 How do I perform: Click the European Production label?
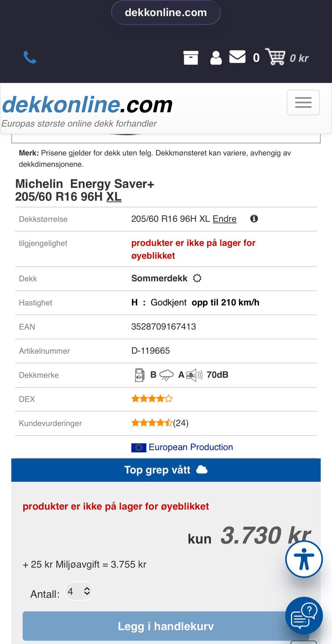(191, 447)
